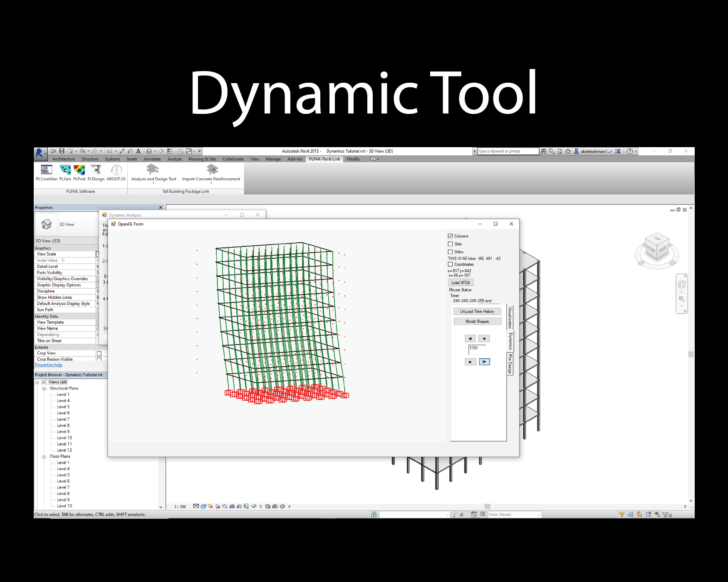Click the time step field showing 1781

coord(477,349)
